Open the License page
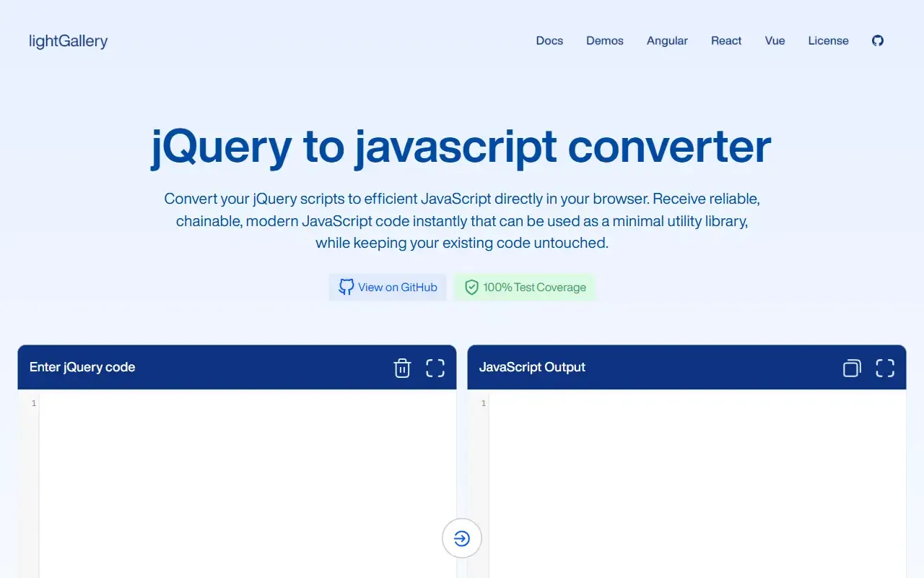 828,40
